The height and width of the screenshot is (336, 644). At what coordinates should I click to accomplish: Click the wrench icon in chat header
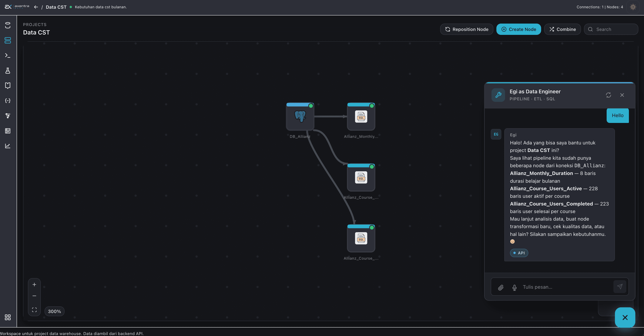498,95
